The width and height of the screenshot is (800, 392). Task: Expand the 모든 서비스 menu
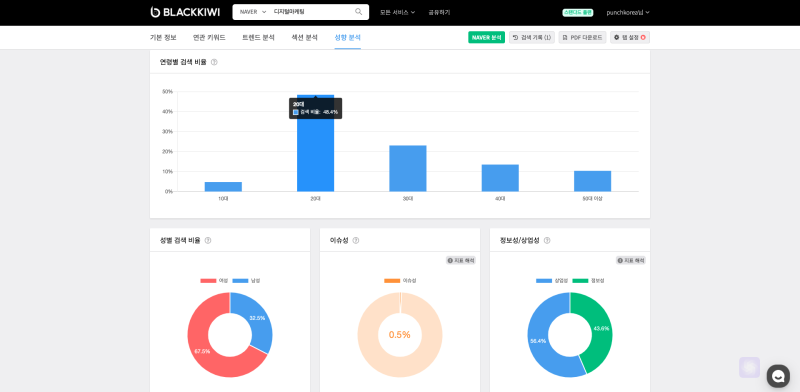click(x=397, y=12)
